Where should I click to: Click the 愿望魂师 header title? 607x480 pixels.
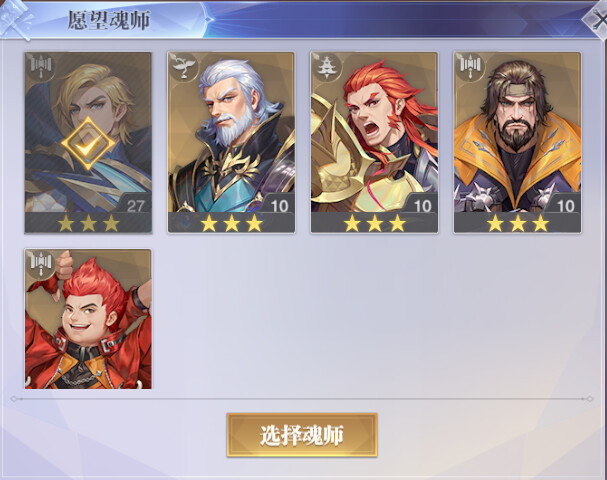(109, 20)
